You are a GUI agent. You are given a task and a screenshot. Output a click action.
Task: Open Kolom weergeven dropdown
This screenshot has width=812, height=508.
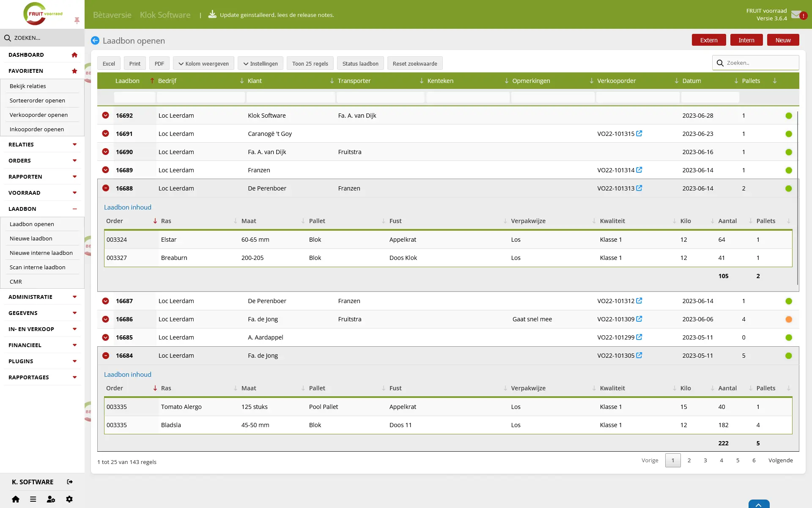(x=203, y=63)
